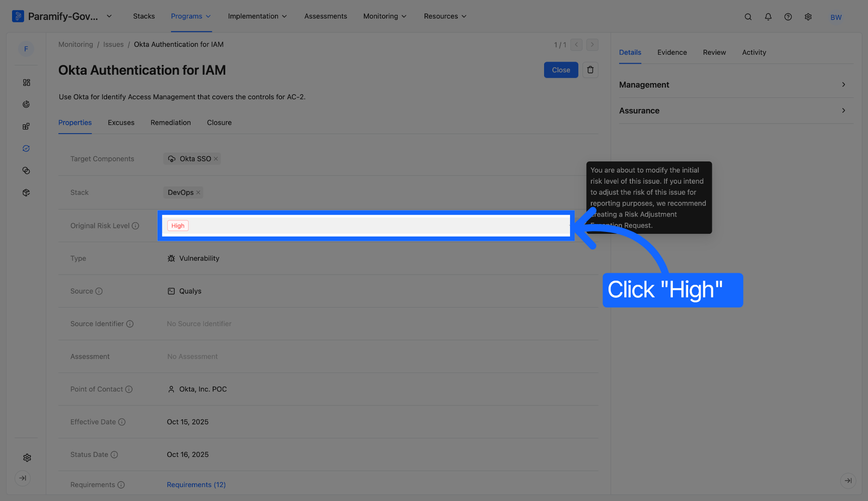
Task: Show info for Original Risk Level
Action: tap(135, 226)
